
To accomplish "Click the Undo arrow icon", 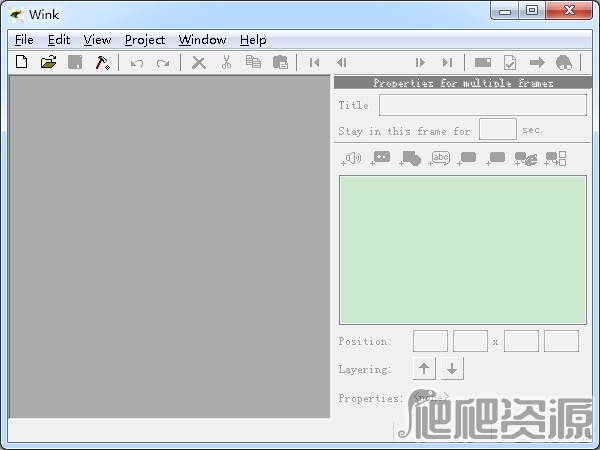I will click(x=136, y=62).
